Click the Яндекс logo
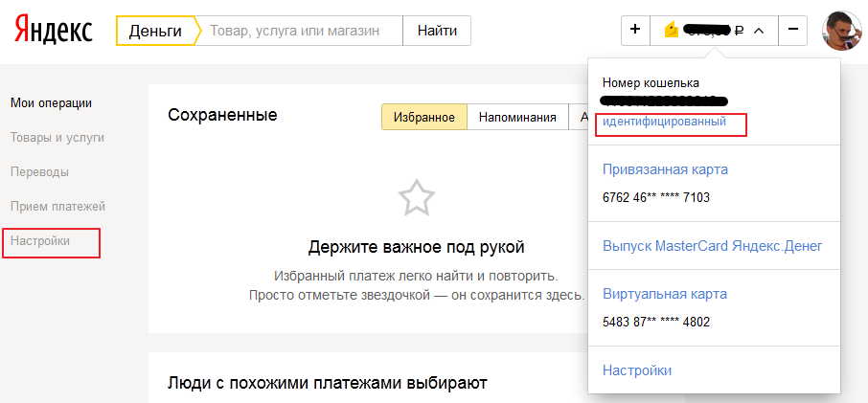The image size is (868, 403). tap(53, 31)
